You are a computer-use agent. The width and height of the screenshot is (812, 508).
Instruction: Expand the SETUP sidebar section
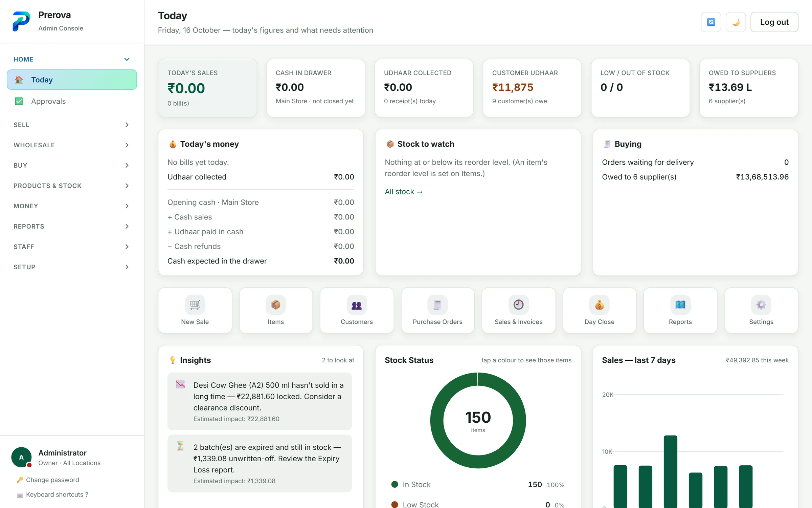click(72, 267)
